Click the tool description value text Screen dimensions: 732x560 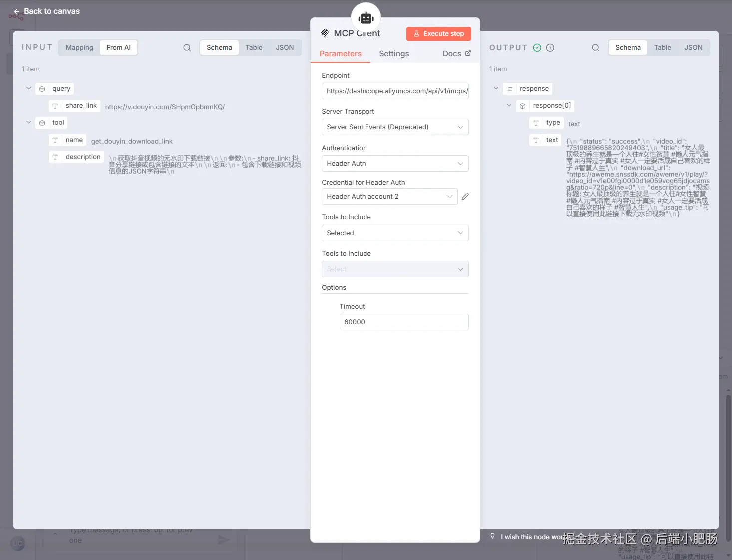205,165
